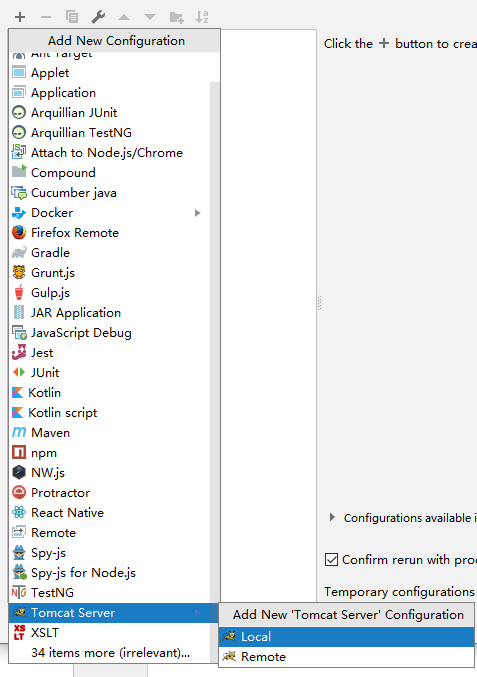
Task: Click the Attach to Node.js/Chrome icon
Action: coord(19,152)
